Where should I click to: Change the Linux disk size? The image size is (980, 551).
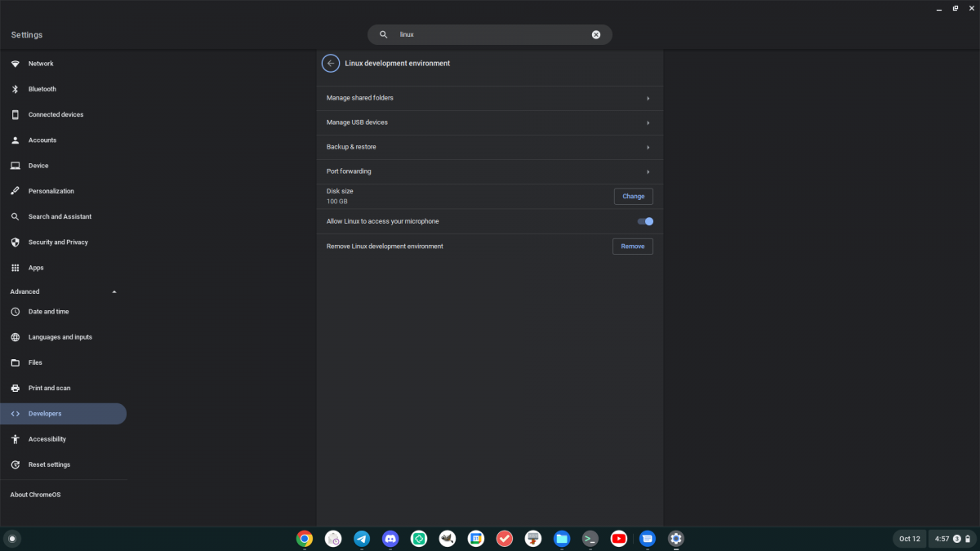pyautogui.click(x=634, y=196)
